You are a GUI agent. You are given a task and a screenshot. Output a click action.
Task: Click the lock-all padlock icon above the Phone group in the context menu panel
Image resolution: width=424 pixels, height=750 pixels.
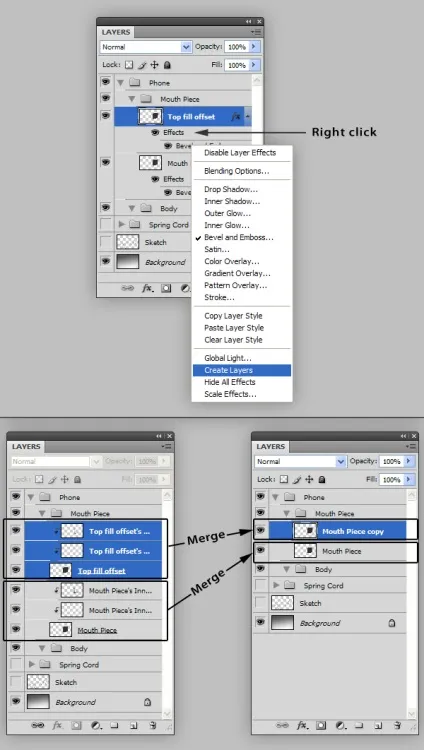(x=167, y=65)
